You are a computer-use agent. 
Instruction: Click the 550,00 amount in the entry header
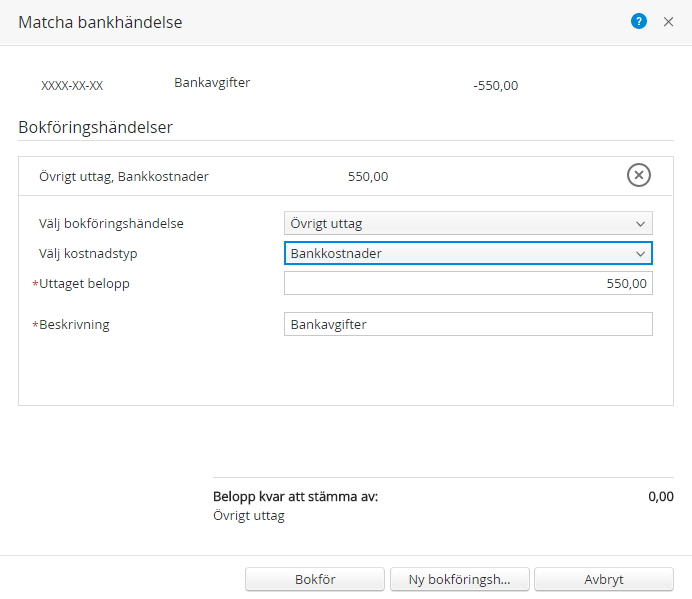[x=368, y=177]
